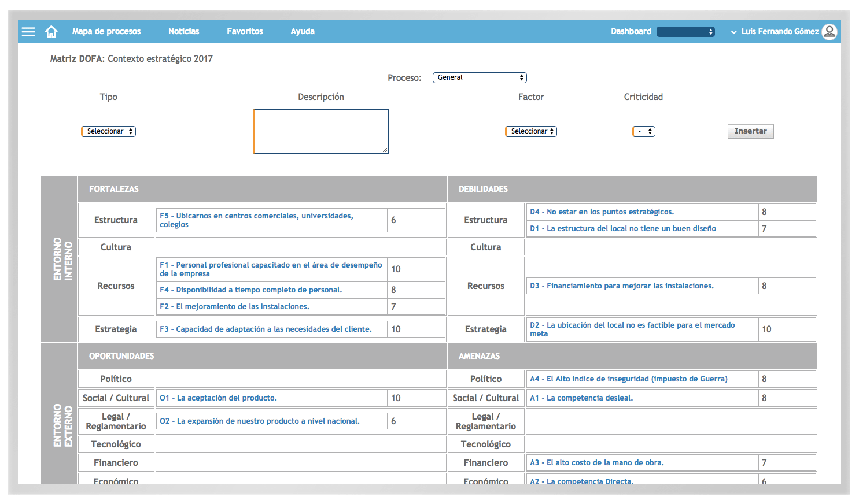Expand Luis Fernando Gómez user menu
This screenshot has width=859, height=504.
click(775, 32)
